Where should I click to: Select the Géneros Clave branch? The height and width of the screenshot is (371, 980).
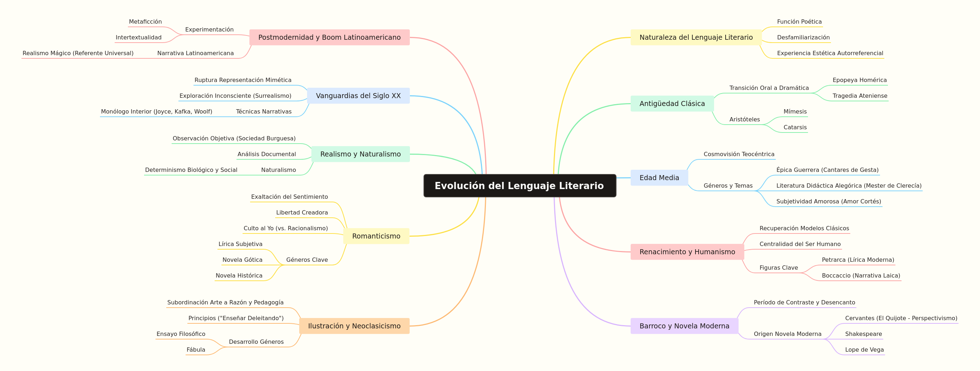pyautogui.click(x=307, y=260)
